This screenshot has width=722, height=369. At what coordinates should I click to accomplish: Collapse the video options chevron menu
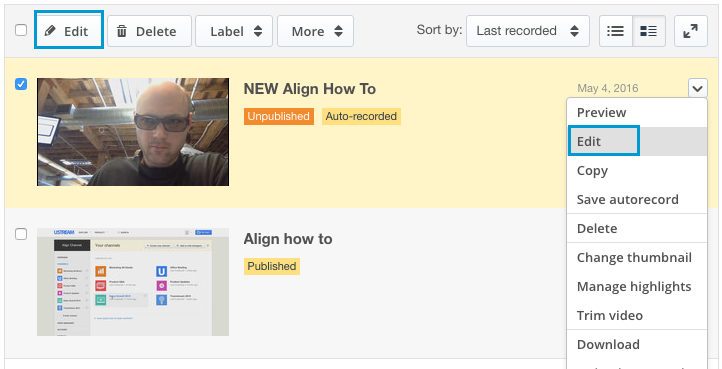coord(698,88)
